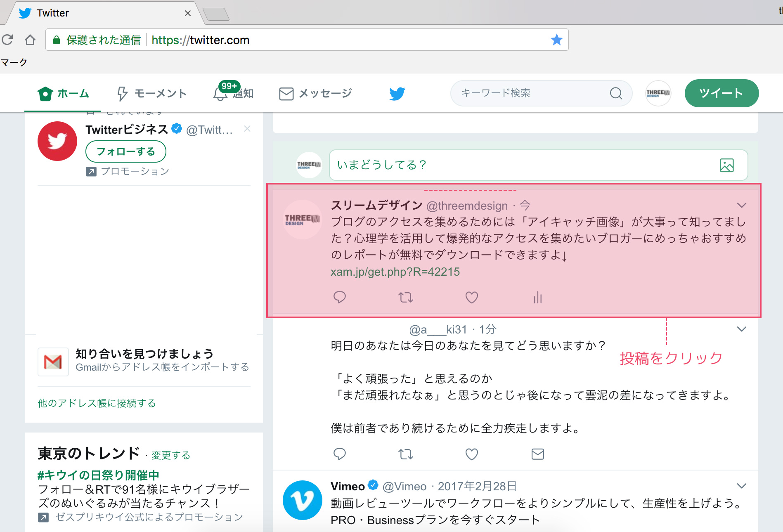Open the ゼスプリキウイ公式によるプロモーション label

(141, 517)
